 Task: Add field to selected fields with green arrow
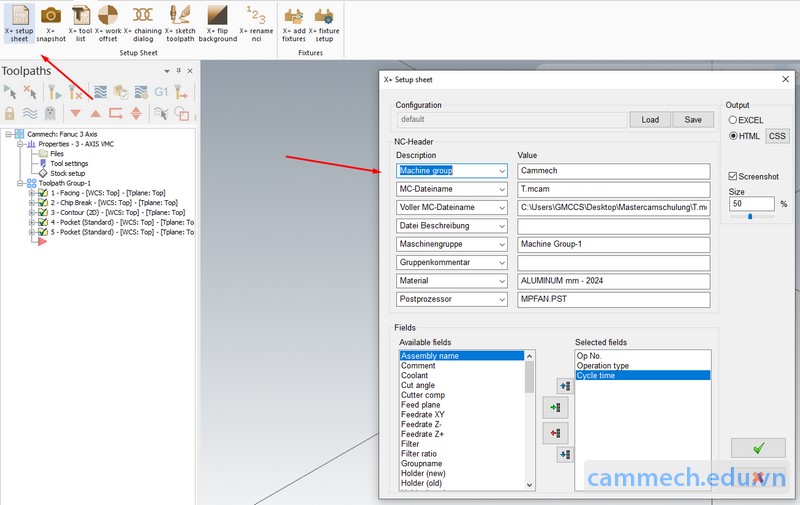(555, 407)
